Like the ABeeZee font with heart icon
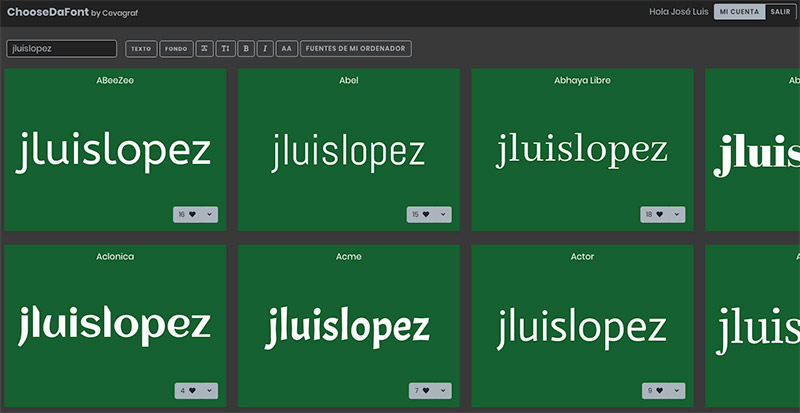 pos(192,215)
